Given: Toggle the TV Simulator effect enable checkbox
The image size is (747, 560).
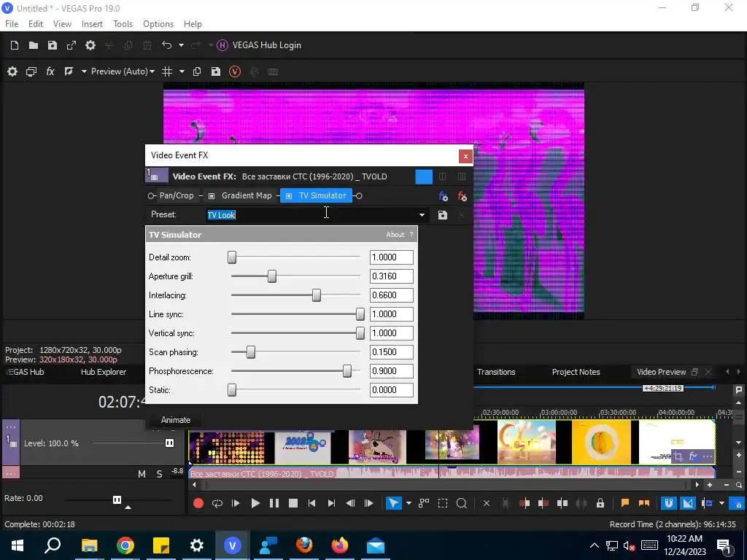Looking at the screenshot, I should tap(289, 195).
